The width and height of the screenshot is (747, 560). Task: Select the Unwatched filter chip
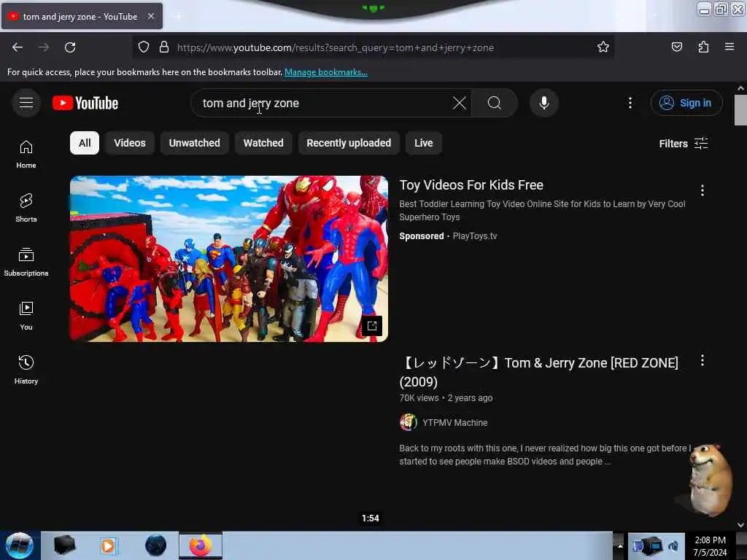(194, 143)
